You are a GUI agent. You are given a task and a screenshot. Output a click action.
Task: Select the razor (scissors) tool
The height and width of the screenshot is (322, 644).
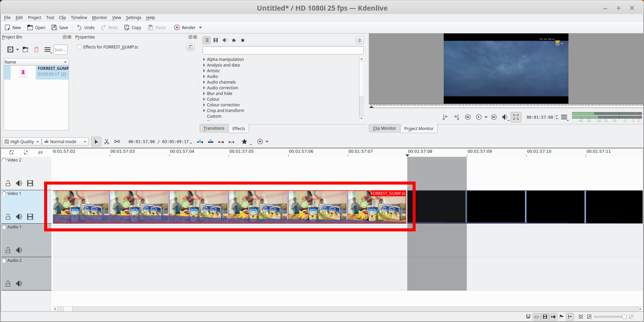point(107,142)
